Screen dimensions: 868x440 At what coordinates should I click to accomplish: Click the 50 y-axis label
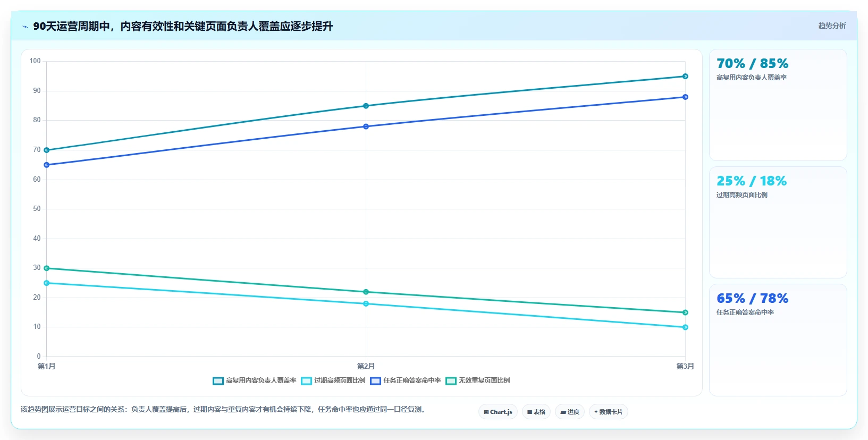point(37,209)
